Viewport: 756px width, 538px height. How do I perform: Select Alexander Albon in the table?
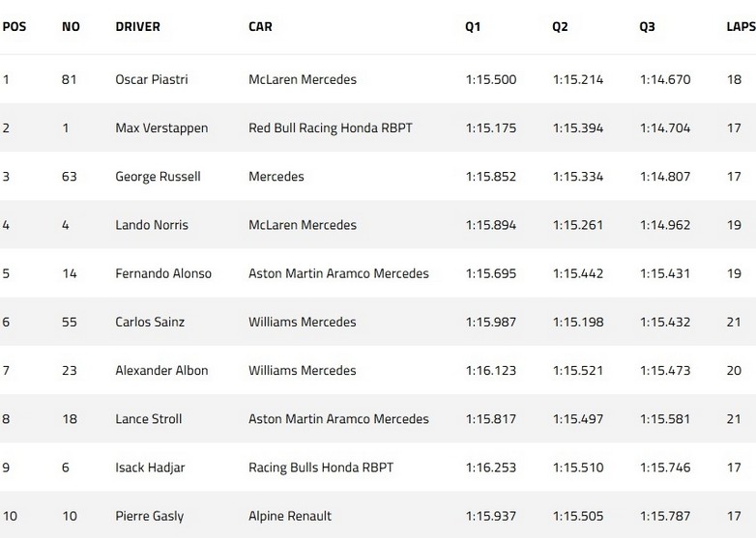pyautogui.click(x=161, y=370)
